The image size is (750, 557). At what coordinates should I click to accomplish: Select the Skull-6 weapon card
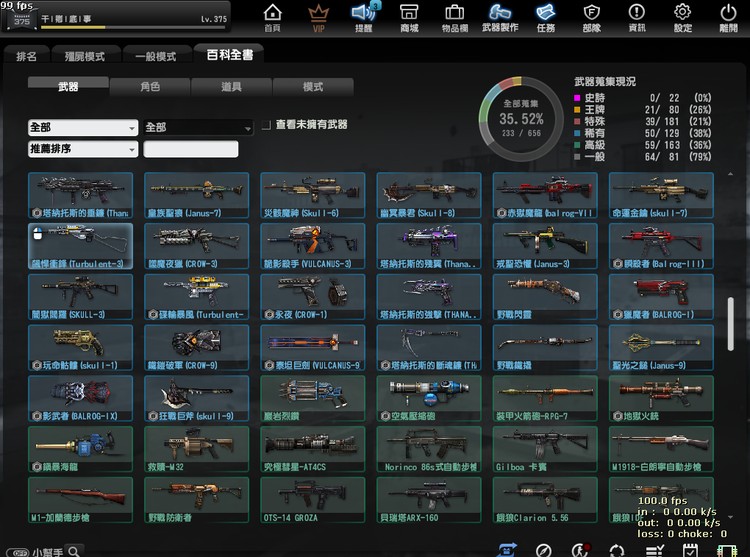(x=313, y=195)
